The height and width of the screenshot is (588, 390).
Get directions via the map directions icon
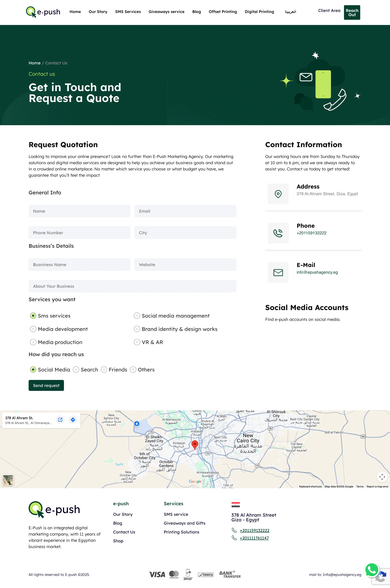pos(73,419)
